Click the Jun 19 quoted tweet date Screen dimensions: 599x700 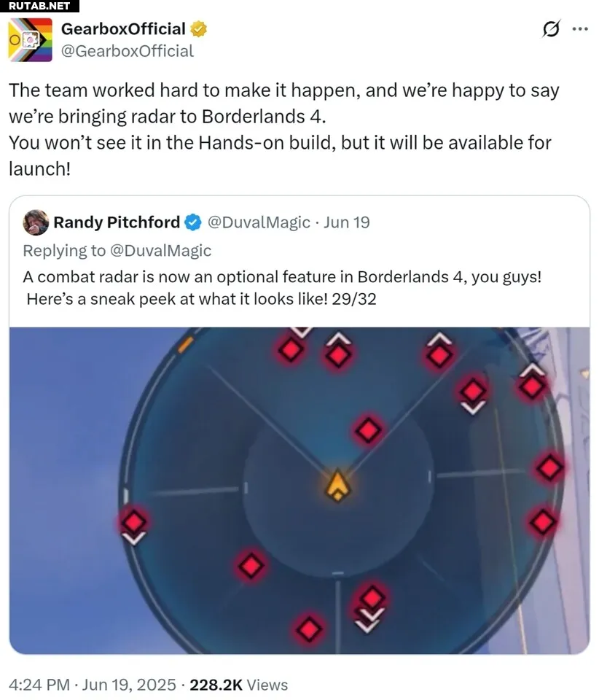[347, 222]
